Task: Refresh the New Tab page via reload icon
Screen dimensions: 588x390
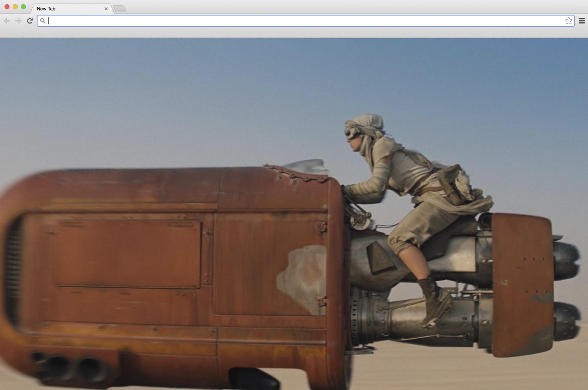Action: point(30,21)
